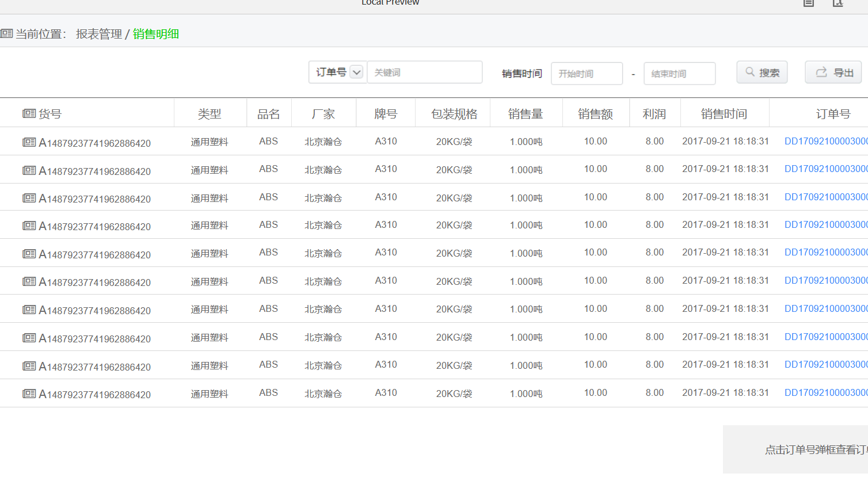Click the 厂家 column header
Image resolution: width=868 pixels, height=477 pixels.
tap(323, 114)
